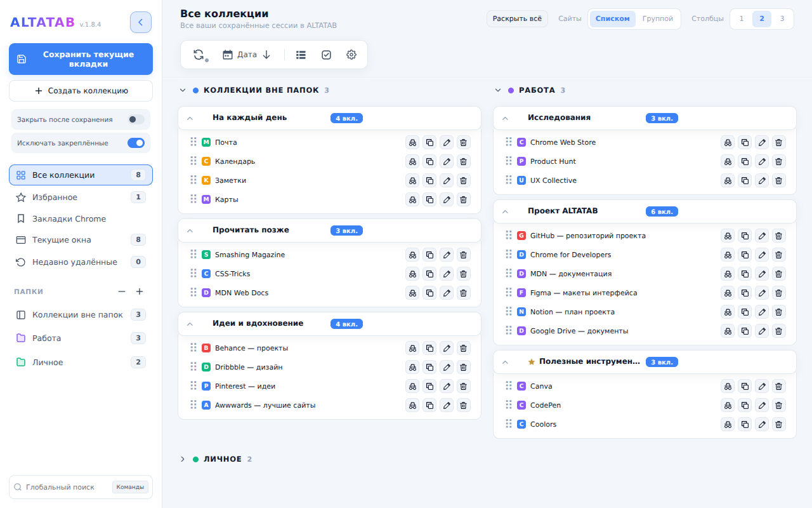This screenshot has height=508, width=812.
Task: Delete the Canva entry
Action: [x=779, y=386]
